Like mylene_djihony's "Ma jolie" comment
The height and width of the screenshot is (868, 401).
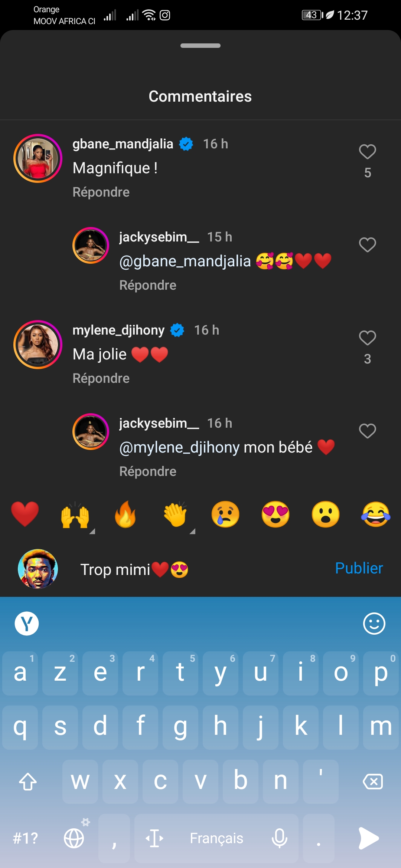coord(367,338)
